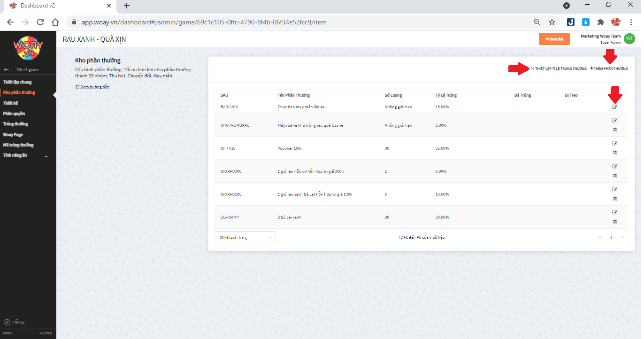Click the WT user avatar
This screenshot has width=644, height=339.
(629, 39)
